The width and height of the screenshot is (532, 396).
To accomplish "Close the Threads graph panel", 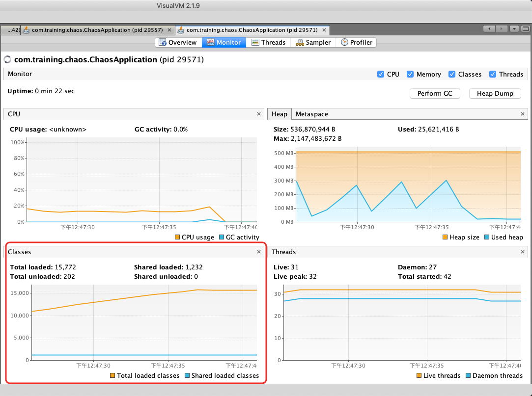I will (523, 252).
